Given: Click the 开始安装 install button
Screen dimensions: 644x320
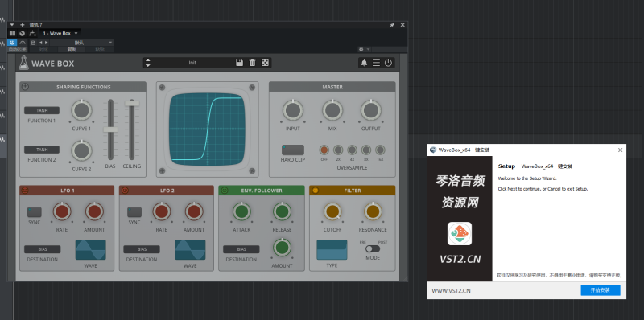Looking at the screenshot, I should click(x=600, y=290).
